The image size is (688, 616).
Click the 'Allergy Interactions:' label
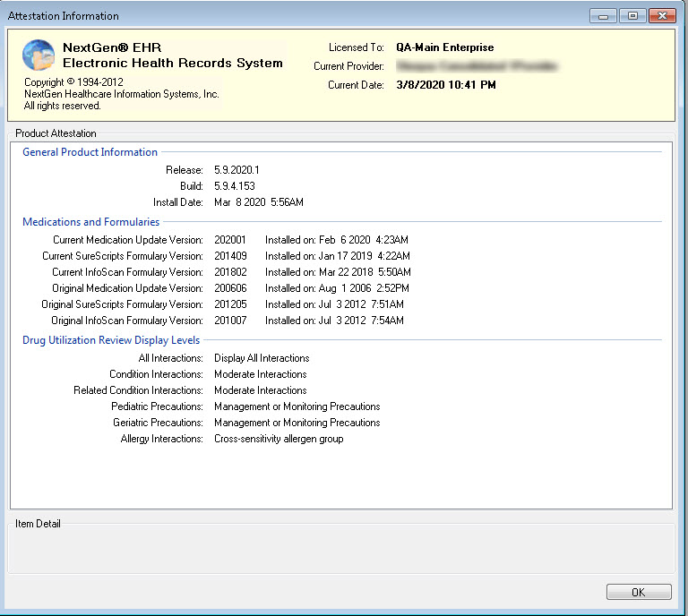[161, 439]
